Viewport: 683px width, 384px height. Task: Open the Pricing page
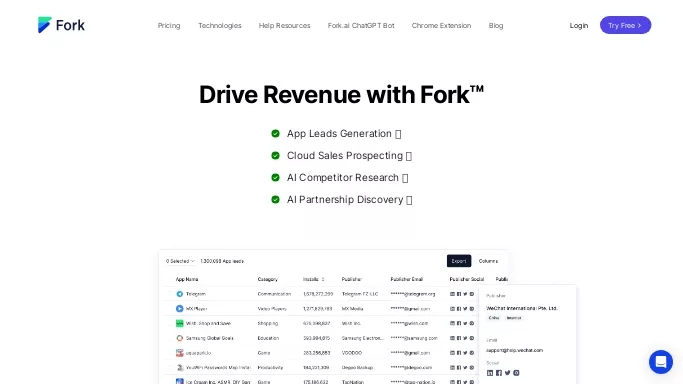(x=169, y=26)
